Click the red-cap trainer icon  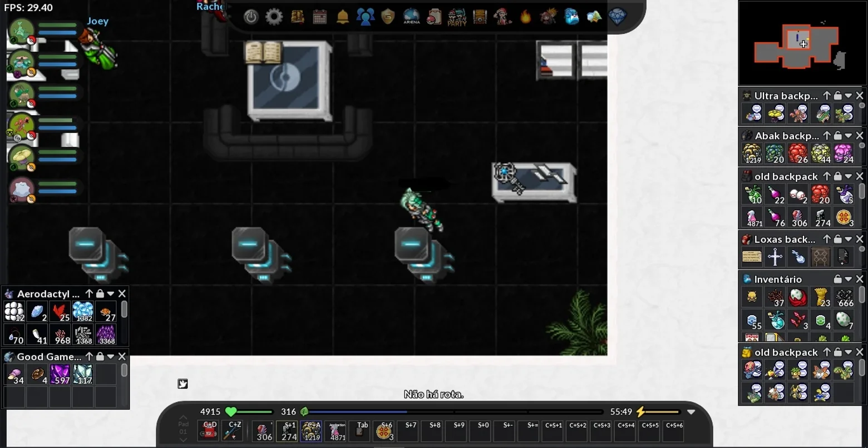[502, 17]
